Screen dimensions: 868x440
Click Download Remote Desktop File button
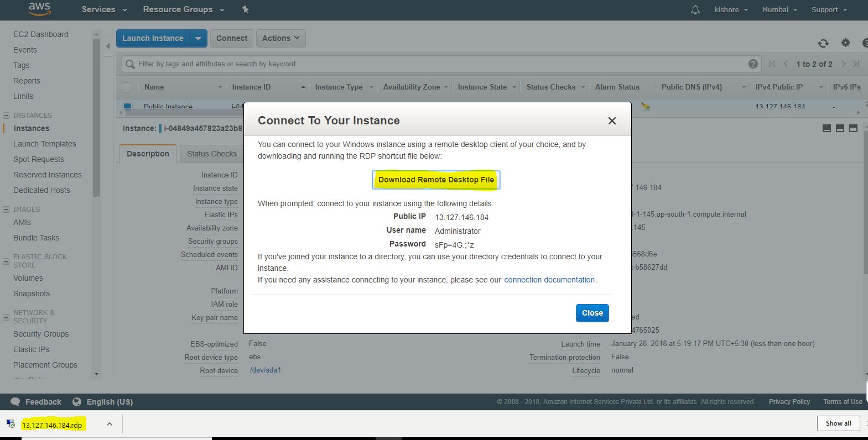click(x=436, y=180)
